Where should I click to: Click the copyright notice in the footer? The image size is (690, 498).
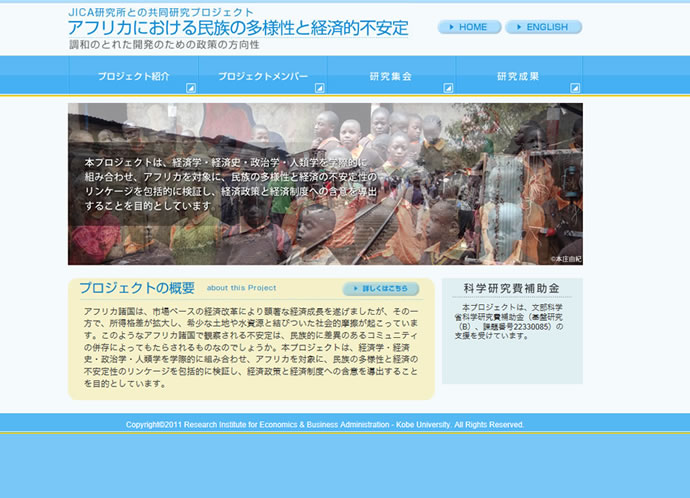coord(325,425)
